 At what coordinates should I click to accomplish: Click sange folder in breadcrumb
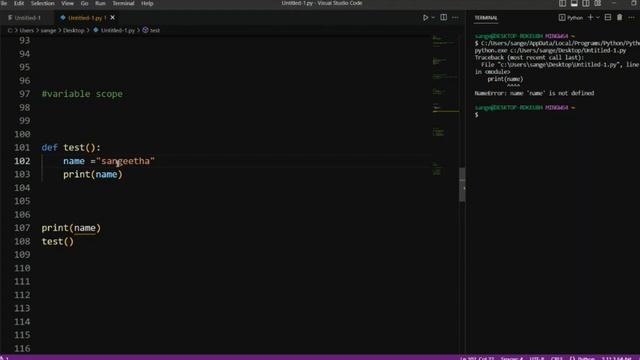pos(48,30)
